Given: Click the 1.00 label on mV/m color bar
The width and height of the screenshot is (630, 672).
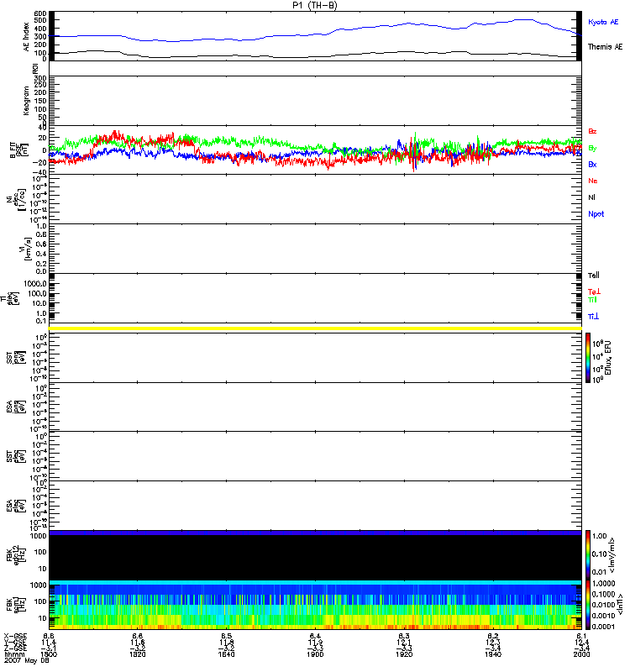Looking at the screenshot, I should 600,536.
